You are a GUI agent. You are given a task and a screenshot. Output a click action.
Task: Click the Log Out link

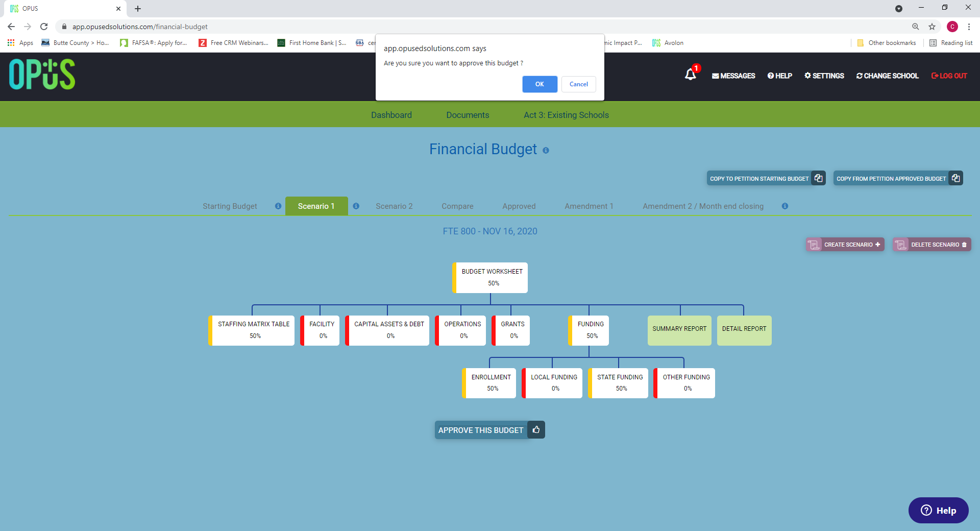[949, 76]
